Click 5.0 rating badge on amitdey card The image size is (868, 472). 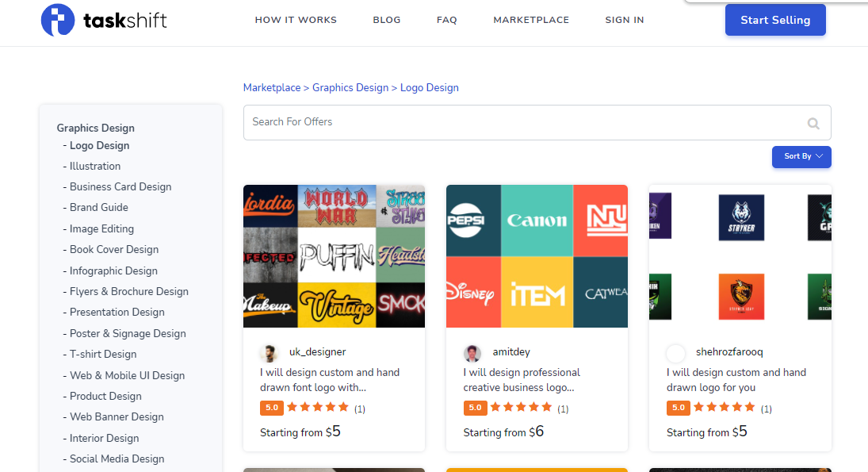pos(475,408)
